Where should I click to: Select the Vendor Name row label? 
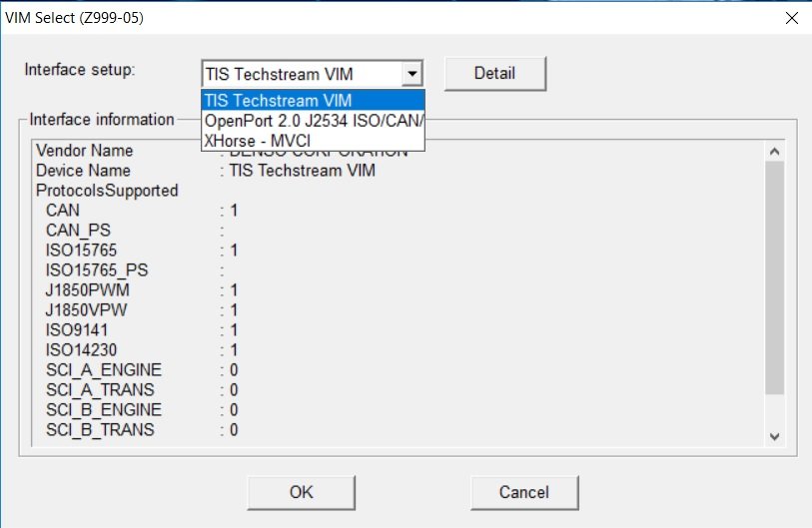coord(85,150)
